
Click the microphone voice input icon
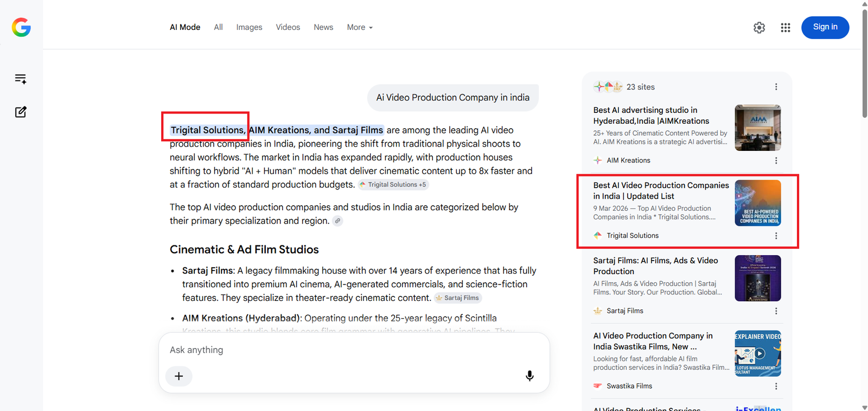tap(529, 376)
